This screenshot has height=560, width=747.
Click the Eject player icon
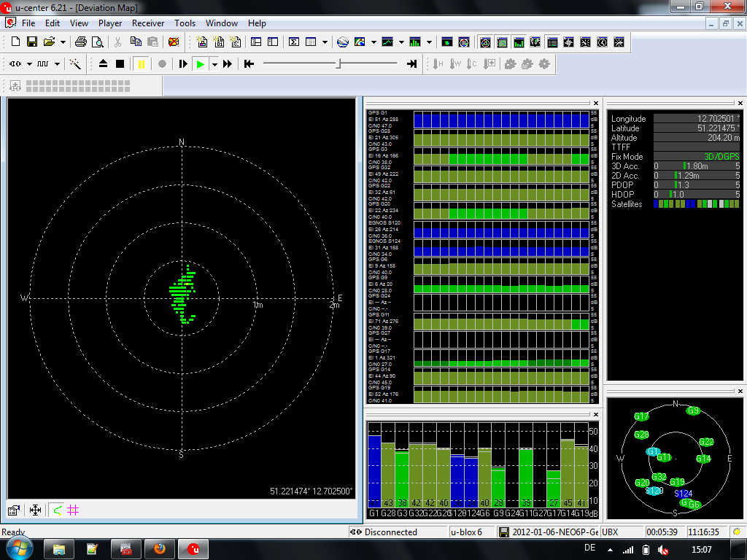click(x=103, y=64)
